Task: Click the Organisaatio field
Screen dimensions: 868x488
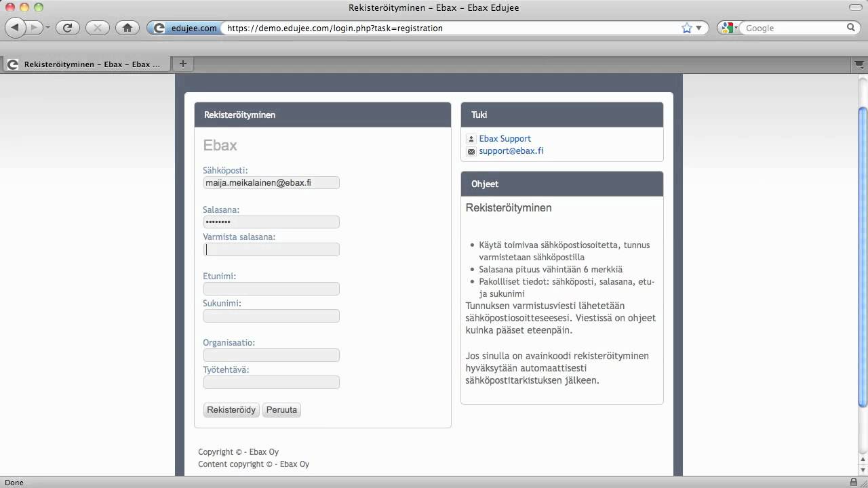Action: (271, 355)
